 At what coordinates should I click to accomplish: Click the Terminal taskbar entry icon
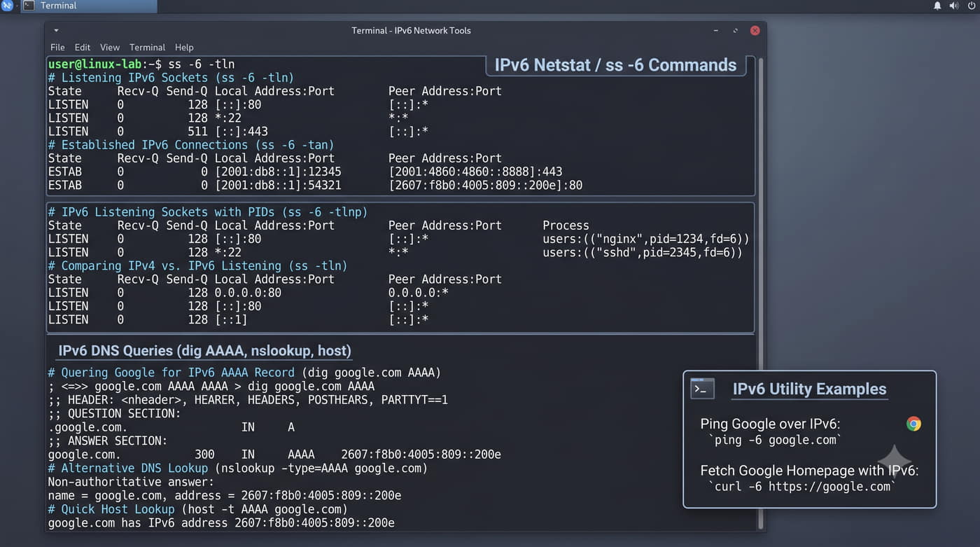29,6
